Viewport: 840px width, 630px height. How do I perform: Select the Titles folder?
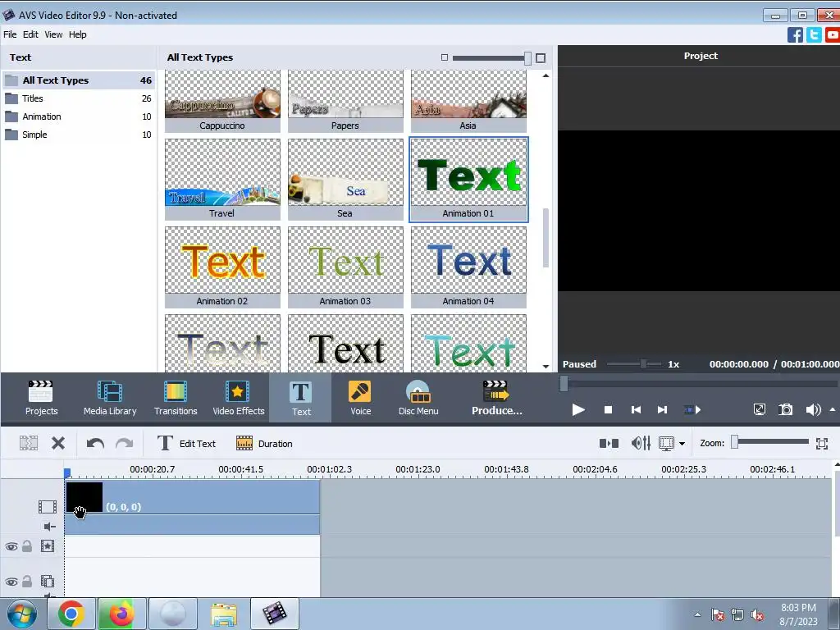(x=79, y=98)
